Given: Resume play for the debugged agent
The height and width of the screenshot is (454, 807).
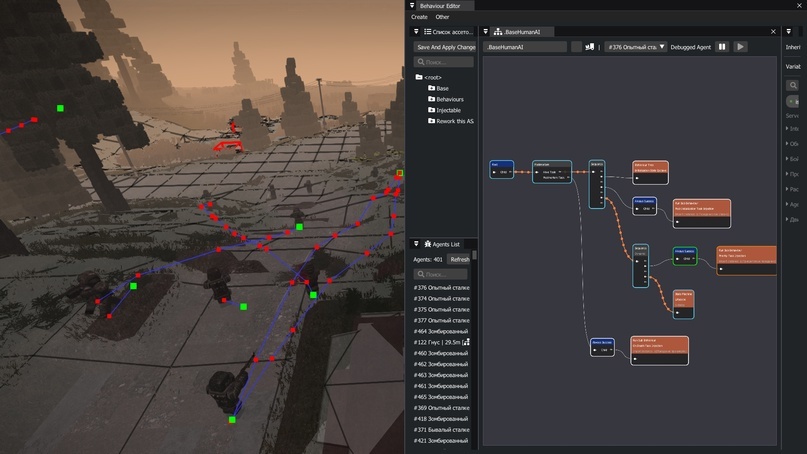Looking at the screenshot, I should click(x=740, y=47).
